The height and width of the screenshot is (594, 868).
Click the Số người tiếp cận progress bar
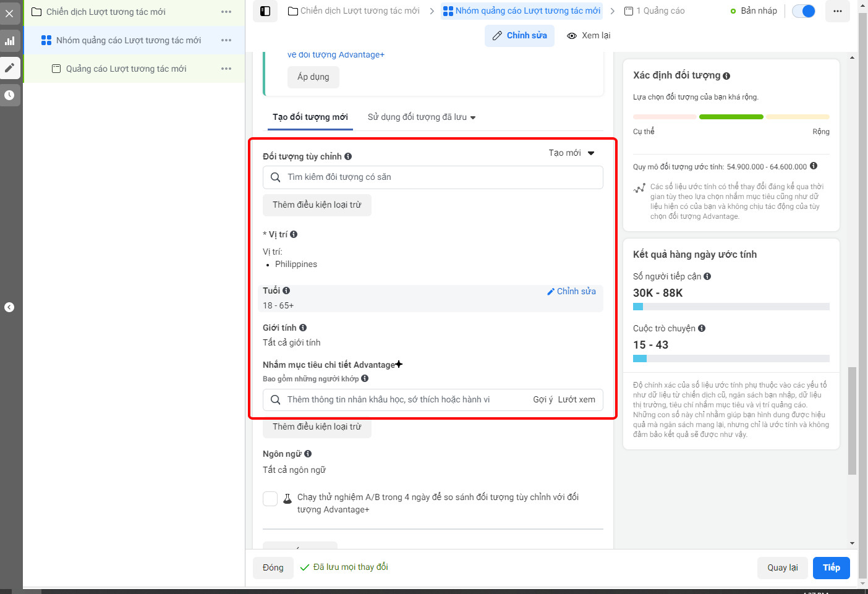point(731,307)
